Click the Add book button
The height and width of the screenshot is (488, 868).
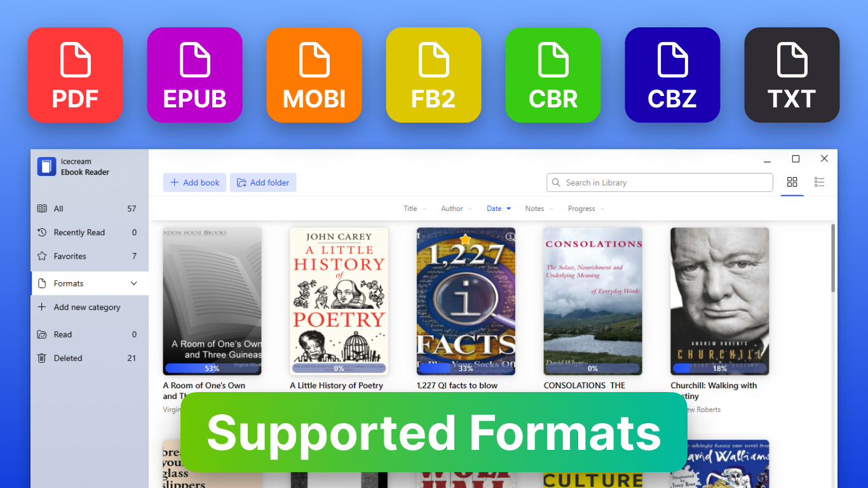(x=194, y=182)
